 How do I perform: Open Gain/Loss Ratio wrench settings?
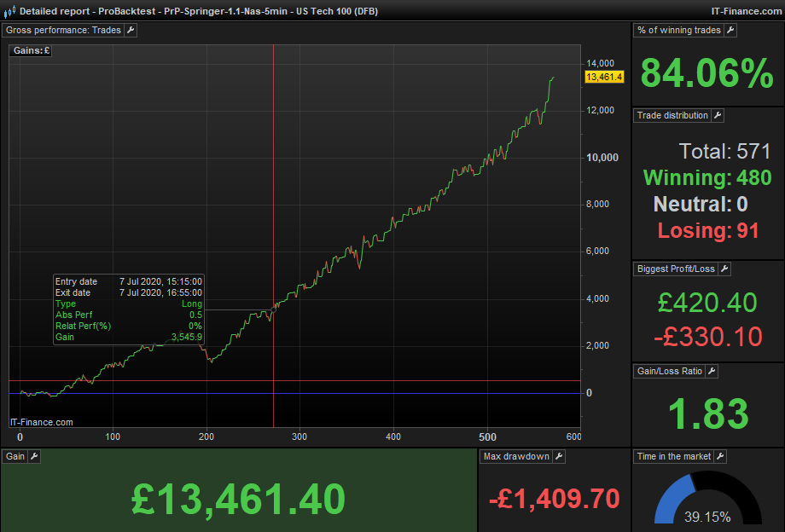(x=712, y=371)
